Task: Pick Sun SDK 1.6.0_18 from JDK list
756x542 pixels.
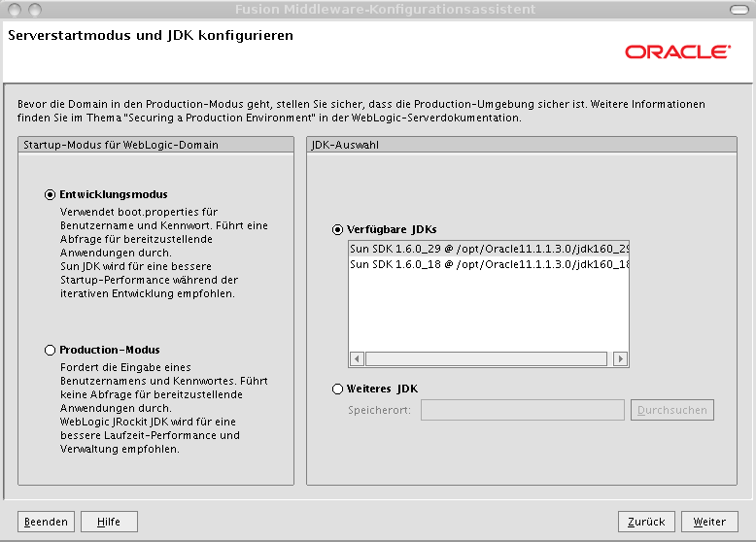Action: pos(489,264)
